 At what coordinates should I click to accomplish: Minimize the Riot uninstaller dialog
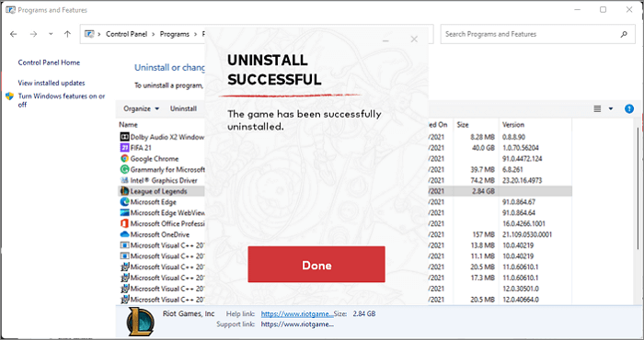pyautogui.click(x=385, y=40)
